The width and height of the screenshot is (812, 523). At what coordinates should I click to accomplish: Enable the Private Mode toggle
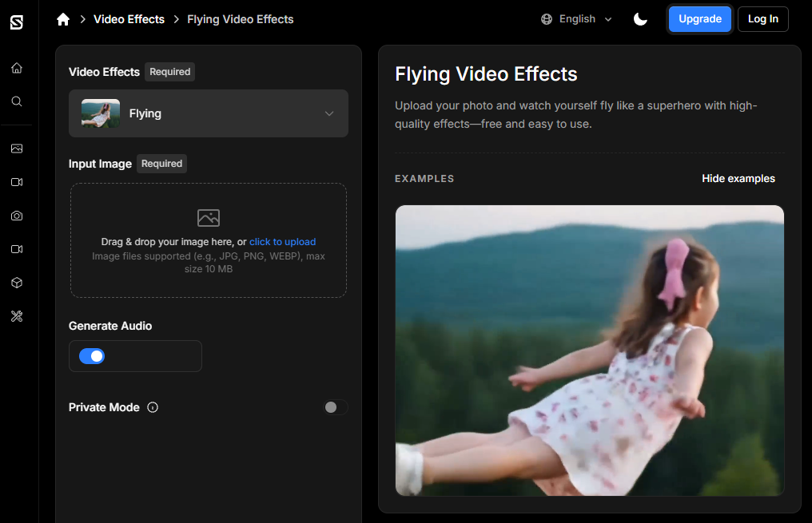pos(335,407)
